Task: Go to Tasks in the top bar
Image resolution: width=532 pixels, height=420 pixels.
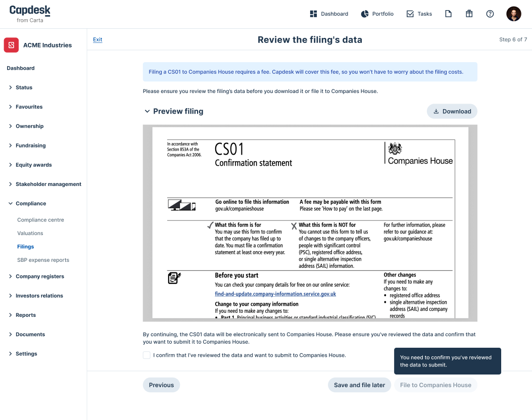Action: (x=419, y=14)
